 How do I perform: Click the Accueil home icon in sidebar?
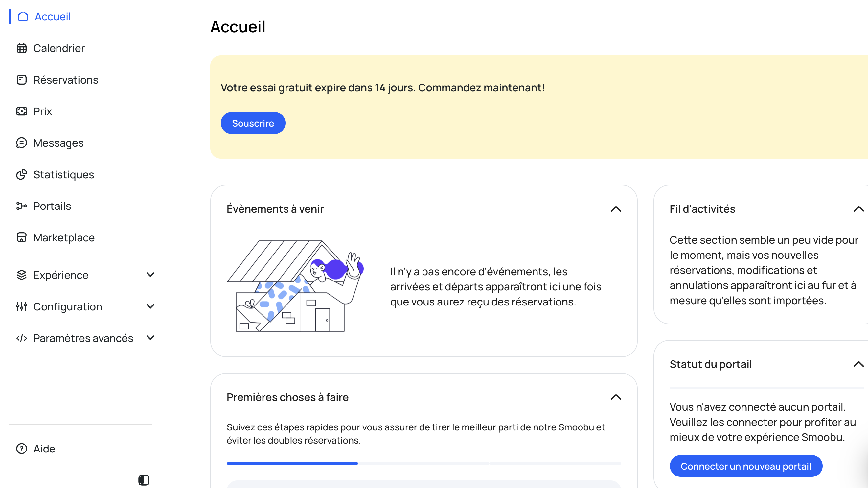(23, 16)
